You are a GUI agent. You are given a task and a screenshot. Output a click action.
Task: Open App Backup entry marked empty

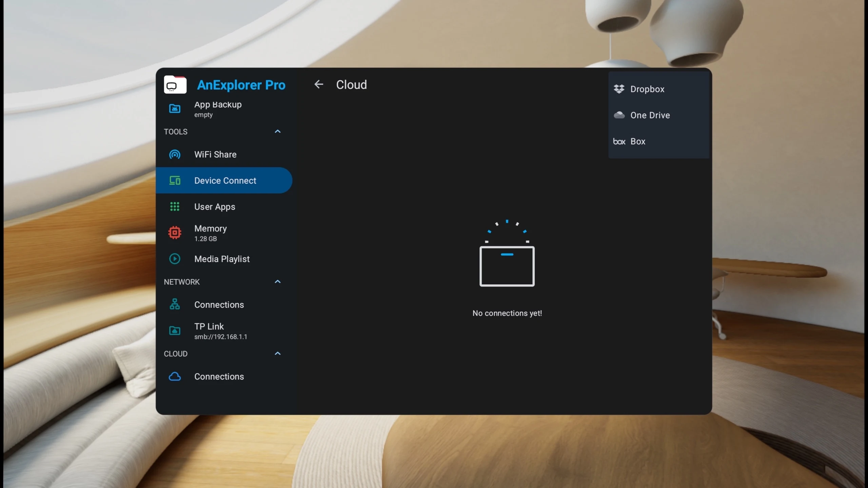pos(224,109)
